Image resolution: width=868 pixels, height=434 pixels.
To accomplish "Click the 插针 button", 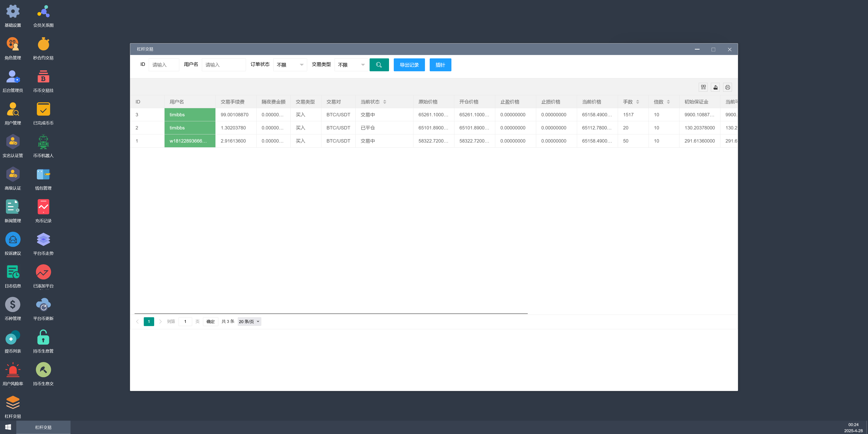I will 440,65.
